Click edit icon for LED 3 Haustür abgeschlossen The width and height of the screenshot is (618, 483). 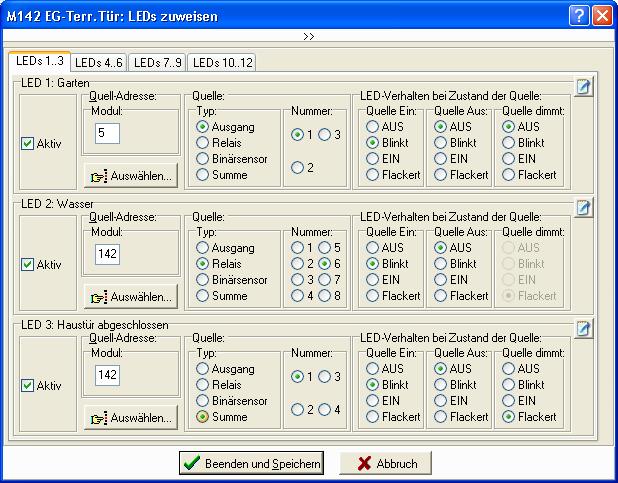tap(583, 329)
